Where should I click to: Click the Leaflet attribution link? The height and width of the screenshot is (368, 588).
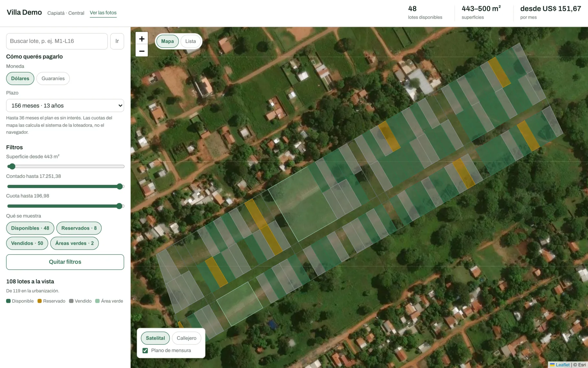click(x=563, y=365)
